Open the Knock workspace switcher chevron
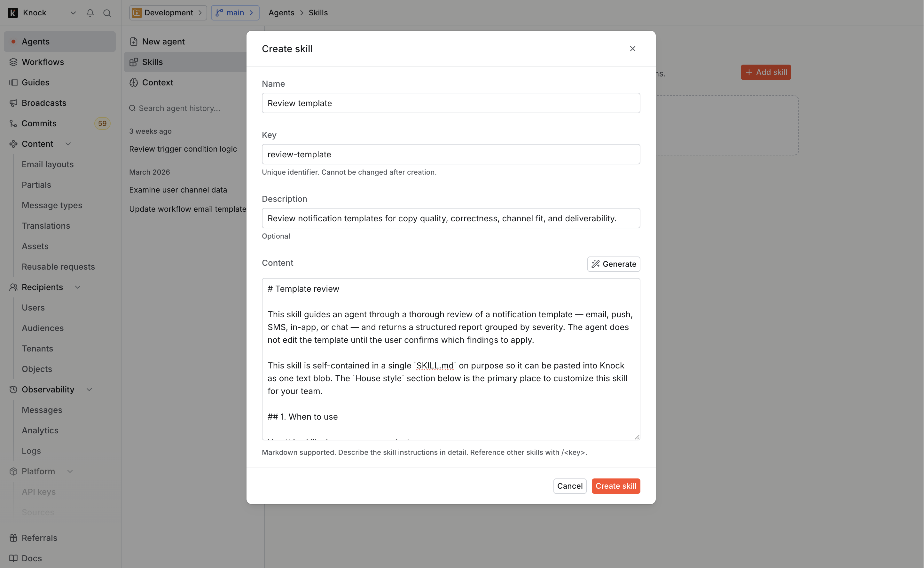Screen dimensions: 924x568 73,13
